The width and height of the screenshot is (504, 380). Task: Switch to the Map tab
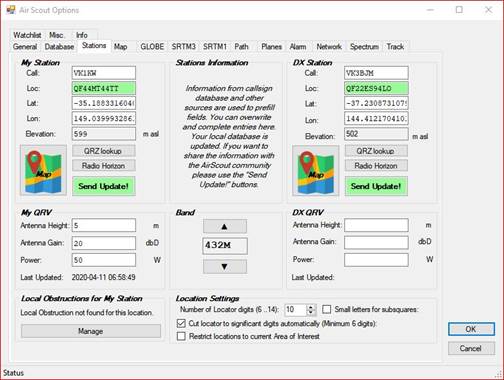[x=120, y=47]
